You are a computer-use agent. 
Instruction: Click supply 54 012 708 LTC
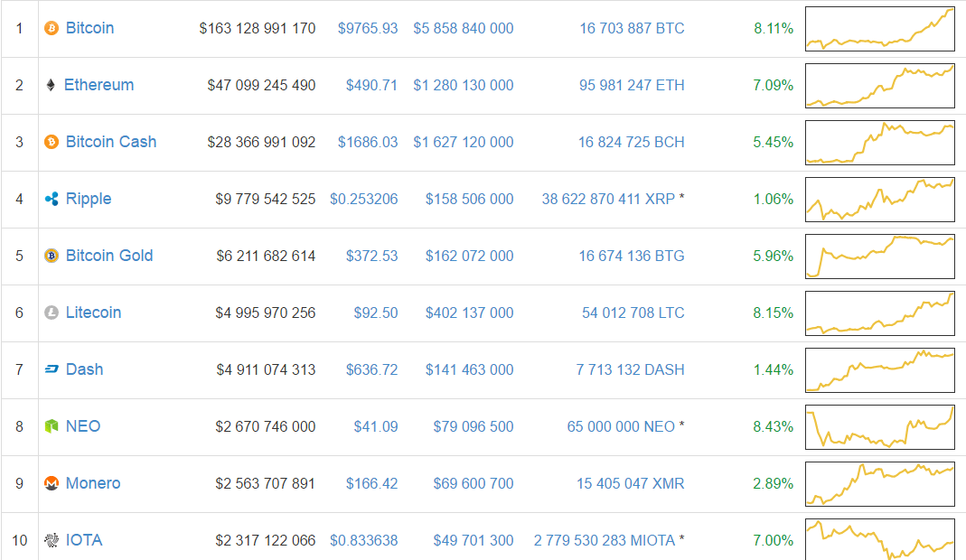tap(633, 313)
